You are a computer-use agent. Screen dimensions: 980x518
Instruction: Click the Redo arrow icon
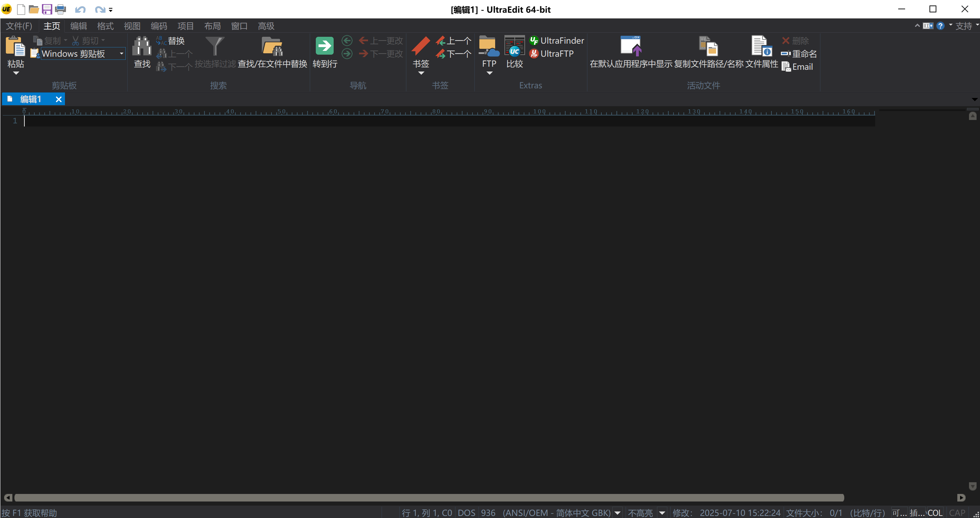pos(100,10)
